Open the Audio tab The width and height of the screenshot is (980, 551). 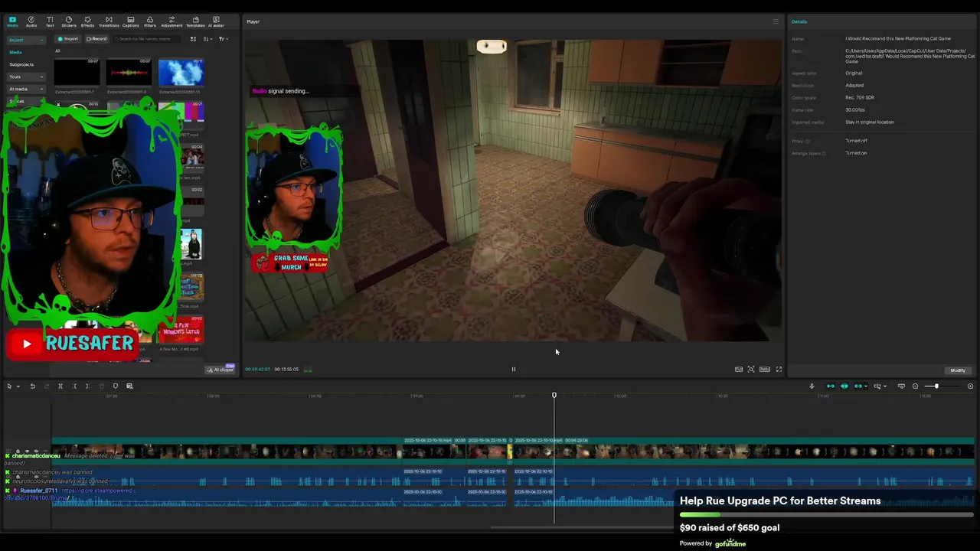[x=31, y=21]
